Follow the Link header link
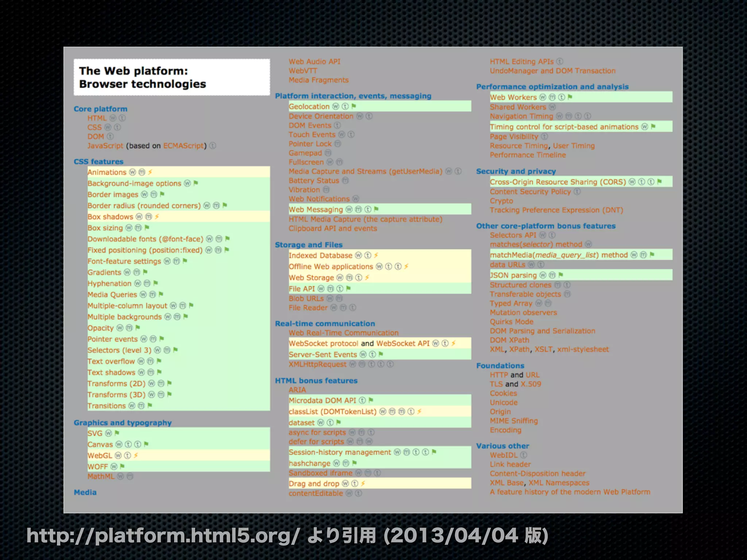This screenshot has height=560, width=747. (x=510, y=464)
